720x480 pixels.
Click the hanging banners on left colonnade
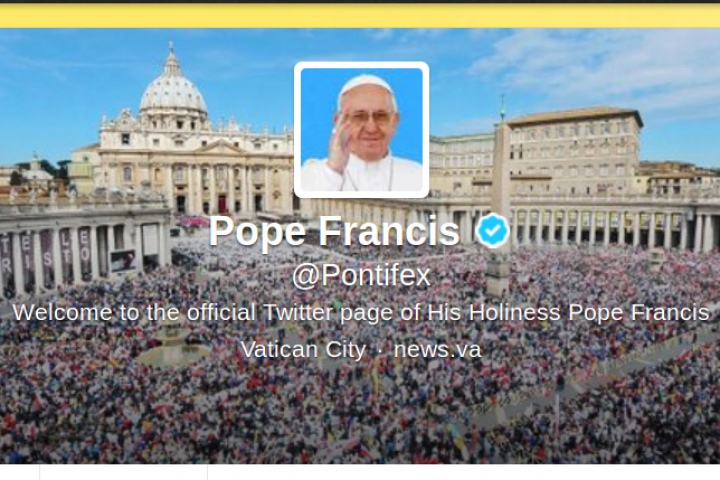click(x=46, y=255)
